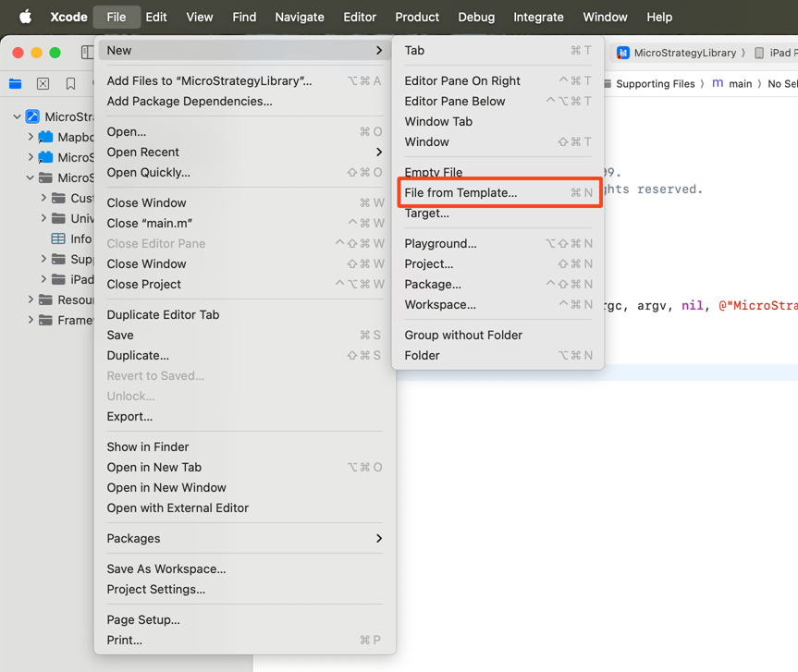
Task: Open the Help menu
Action: click(x=659, y=17)
